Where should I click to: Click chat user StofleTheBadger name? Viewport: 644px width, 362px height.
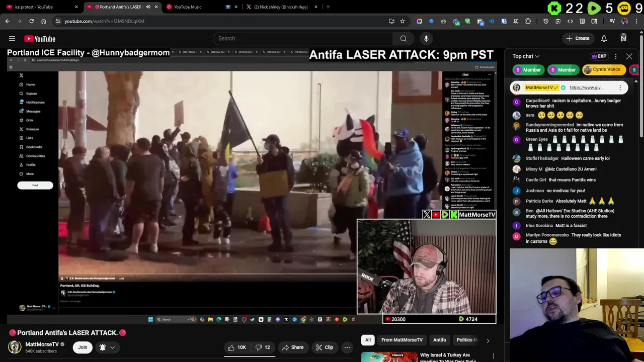[542, 158]
